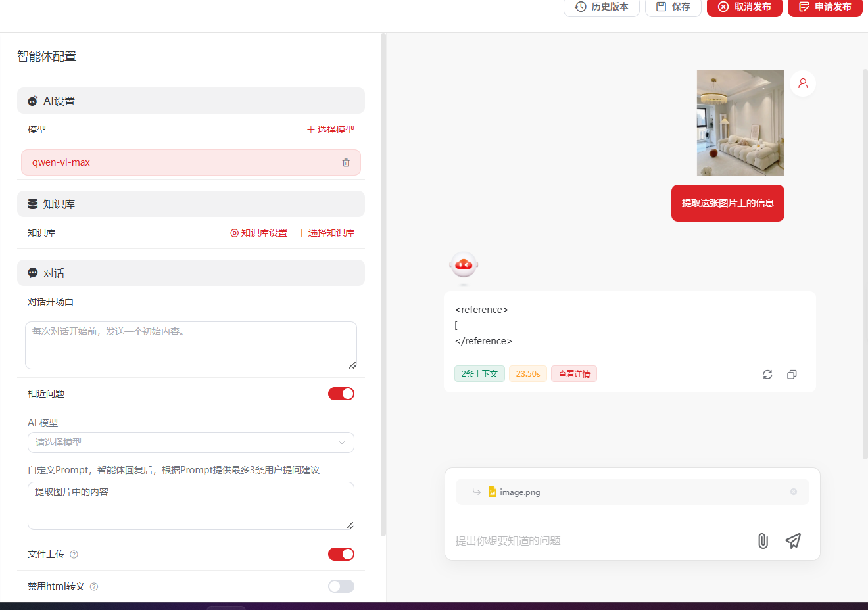Screen dimensions: 868x610
Task: Open the living room image thumbnail
Action: click(740, 123)
